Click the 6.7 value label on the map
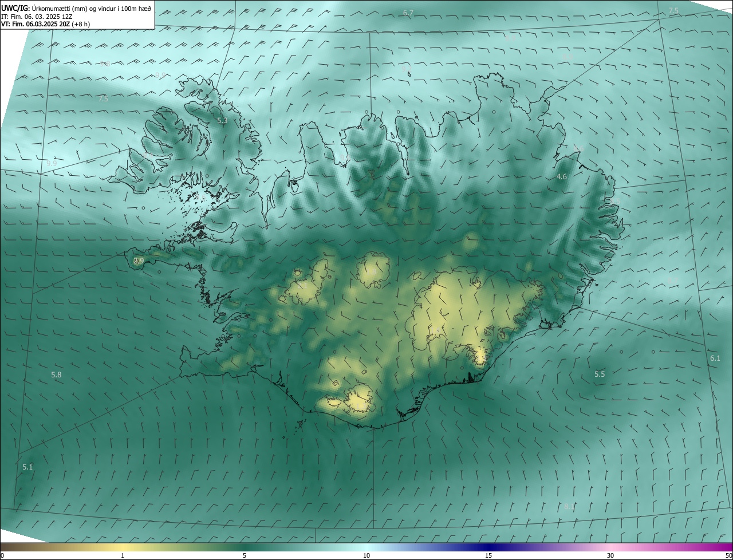Image resolution: width=733 pixels, height=560 pixels. click(408, 13)
